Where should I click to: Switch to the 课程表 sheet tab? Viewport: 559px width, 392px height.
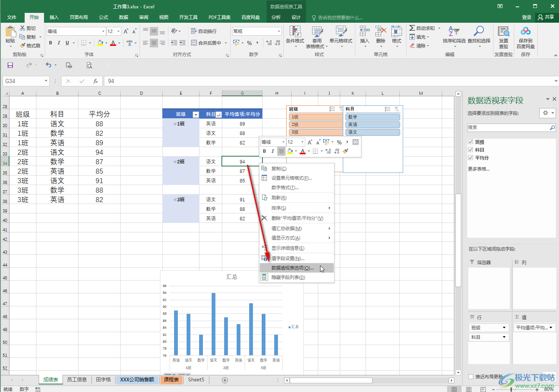click(171, 379)
